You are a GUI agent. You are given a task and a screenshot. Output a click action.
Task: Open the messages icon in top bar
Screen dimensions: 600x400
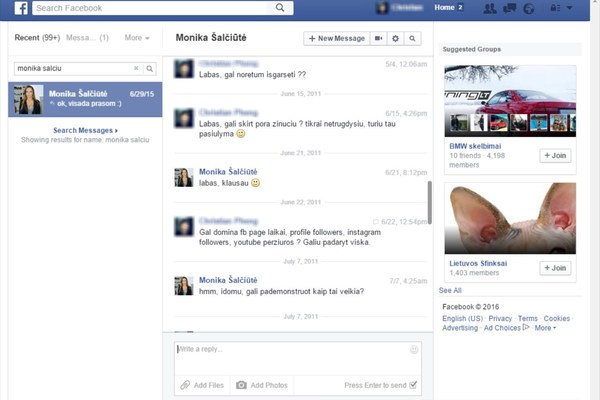tap(509, 8)
